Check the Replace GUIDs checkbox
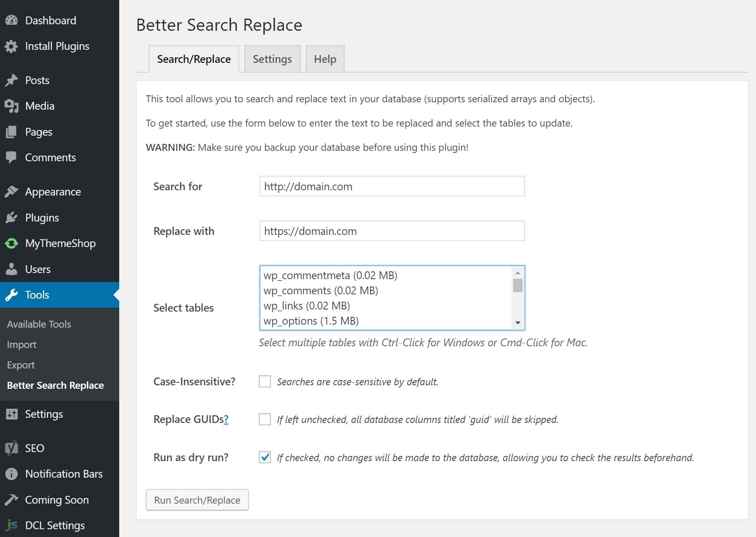756x537 pixels. [x=265, y=419]
